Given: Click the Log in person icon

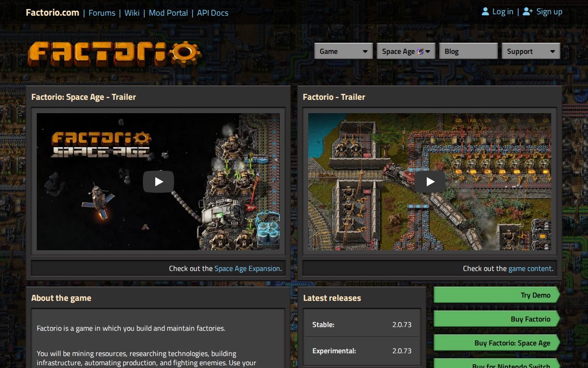Looking at the screenshot, I should (x=485, y=11).
